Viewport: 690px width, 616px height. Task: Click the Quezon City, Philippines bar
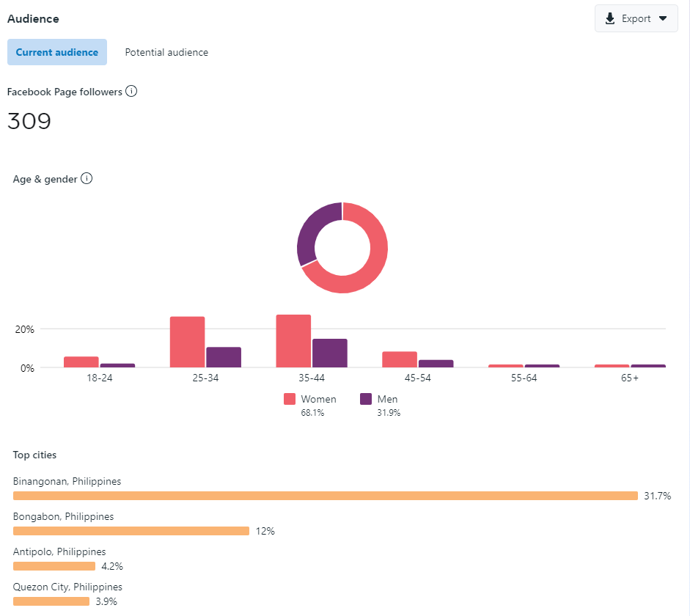[51, 601]
